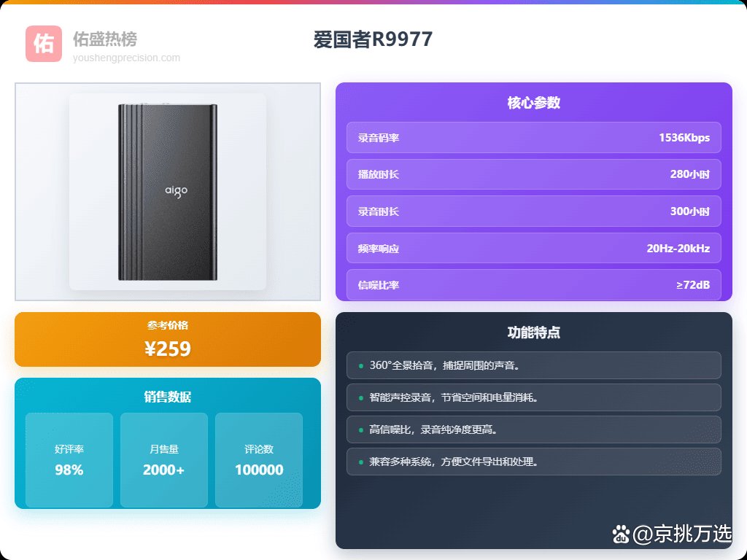This screenshot has width=747, height=560.
Task: Click the 核心参数 section heading
Action: click(533, 103)
